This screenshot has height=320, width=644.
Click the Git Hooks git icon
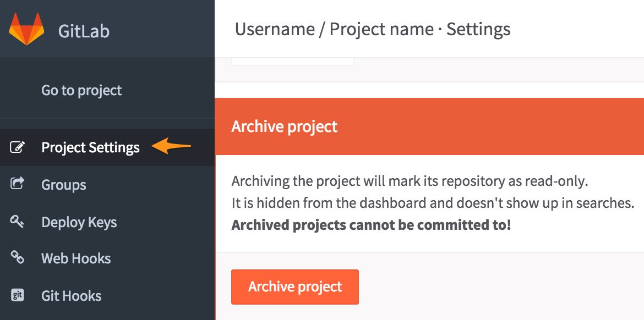[x=17, y=295]
